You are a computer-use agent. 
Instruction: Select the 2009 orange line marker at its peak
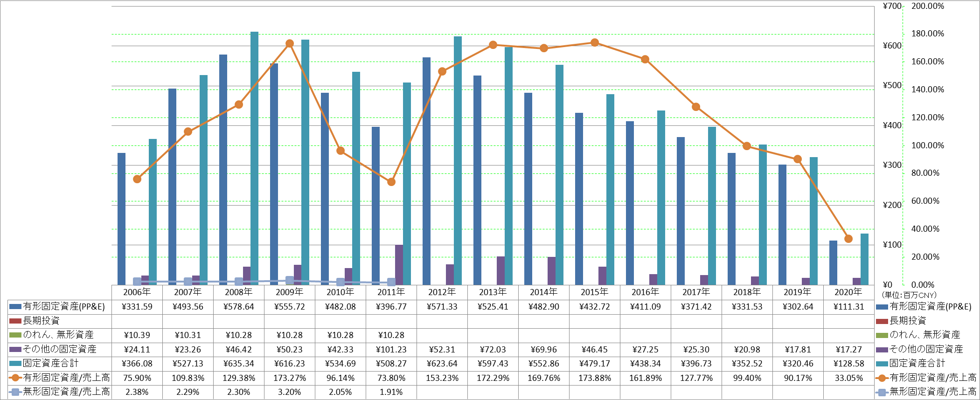click(x=290, y=43)
